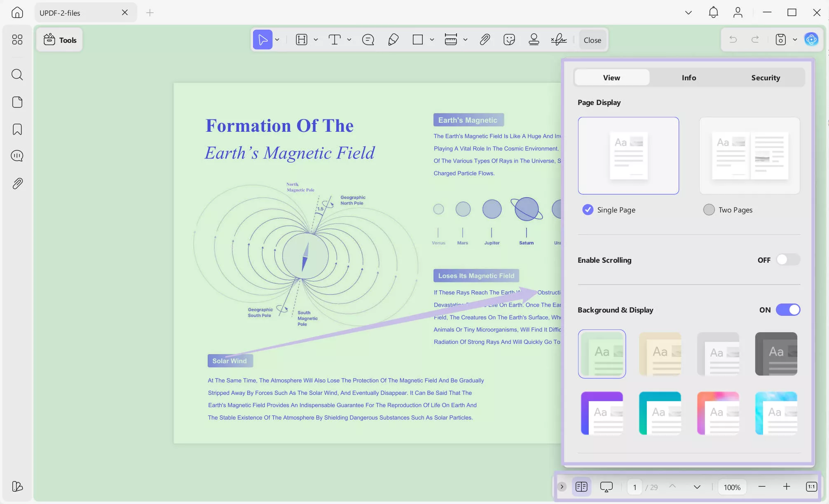This screenshot has width=829, height=504.
Task: Open notifications bell
Action: 713,13
